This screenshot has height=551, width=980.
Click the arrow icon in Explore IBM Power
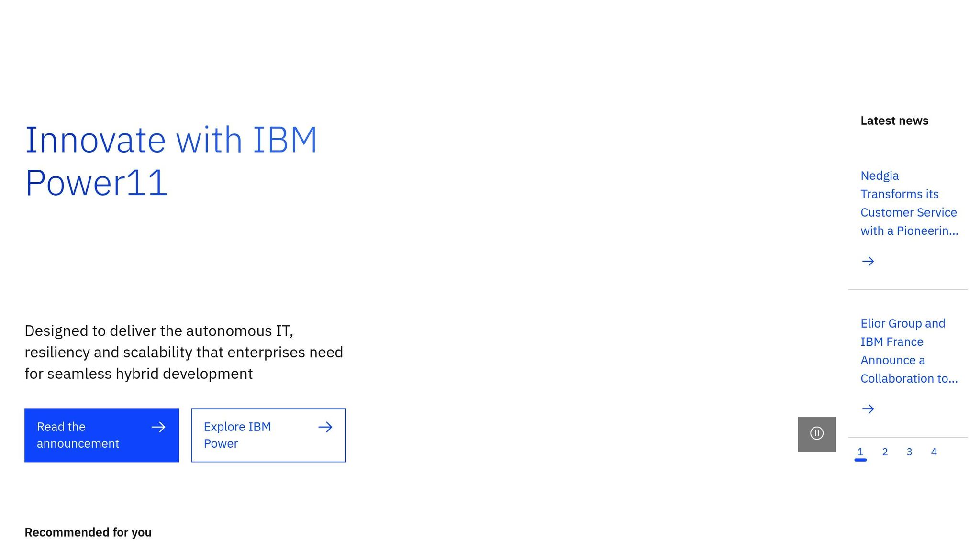coord(325,427)
